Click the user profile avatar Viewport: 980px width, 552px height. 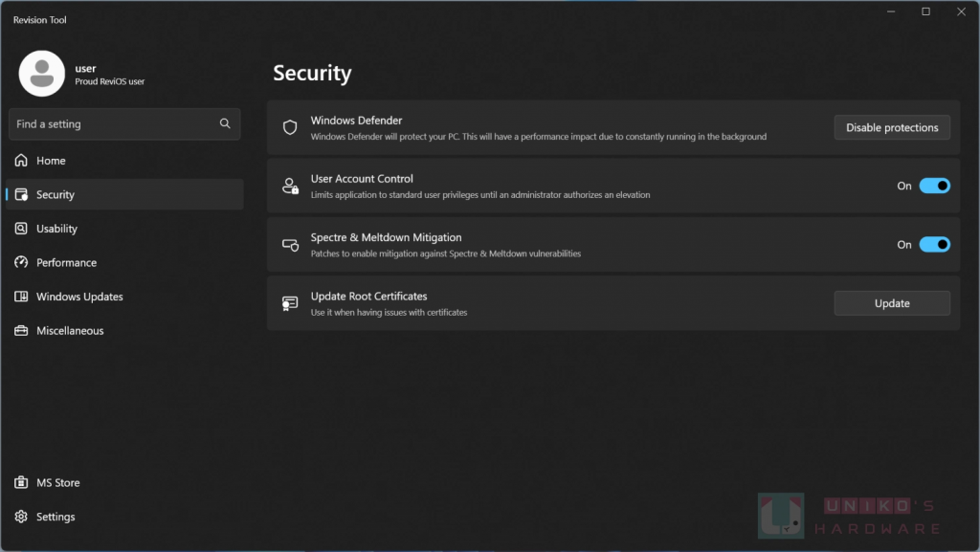click(x=42, y=74)
